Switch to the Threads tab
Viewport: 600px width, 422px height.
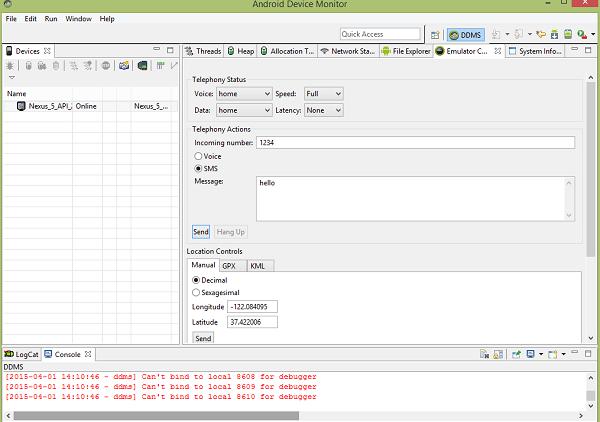(x=203, y=51)
